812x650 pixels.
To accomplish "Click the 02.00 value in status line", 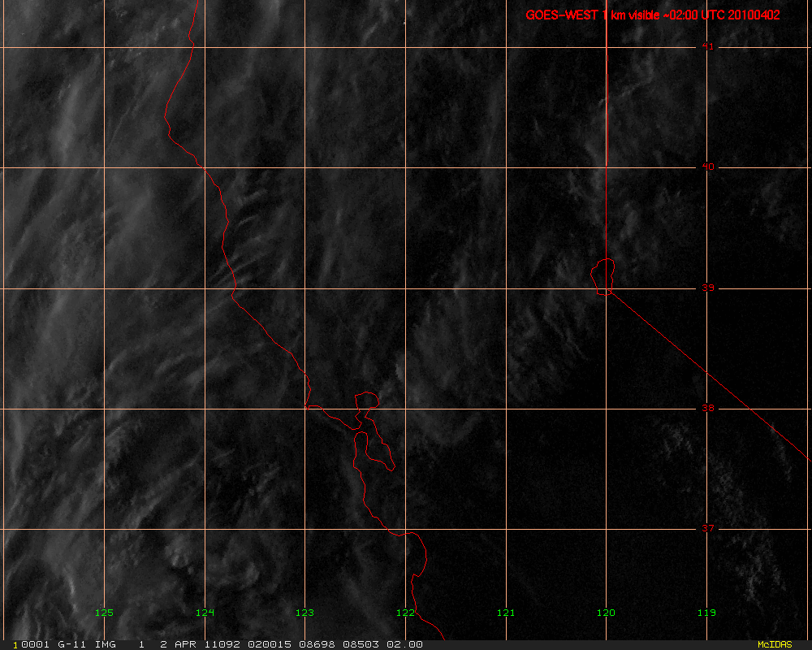I will tap(405, 644).
